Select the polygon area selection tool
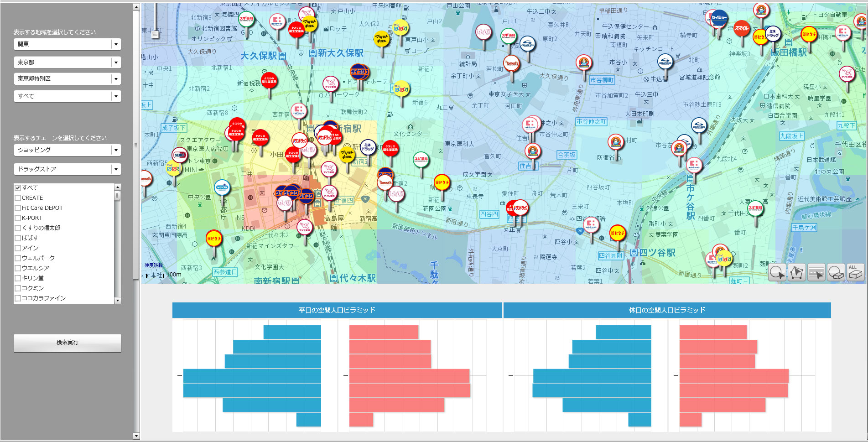This screenshot has height=442, width=868. click(x=796, y=273)
